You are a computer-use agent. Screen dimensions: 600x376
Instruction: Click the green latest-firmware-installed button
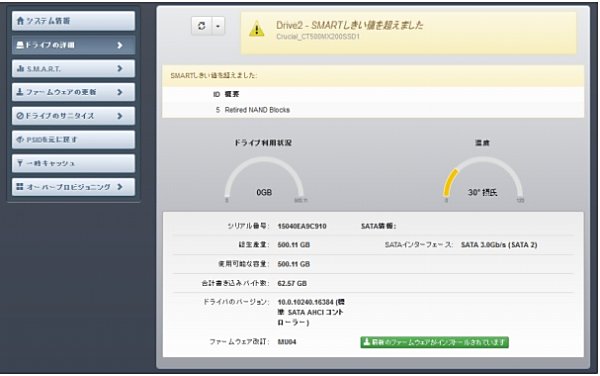434,342
